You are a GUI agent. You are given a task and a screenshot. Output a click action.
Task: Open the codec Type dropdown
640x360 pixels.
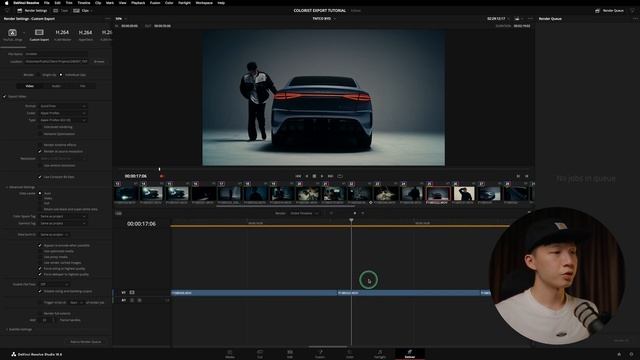click(x=63, y=120)
